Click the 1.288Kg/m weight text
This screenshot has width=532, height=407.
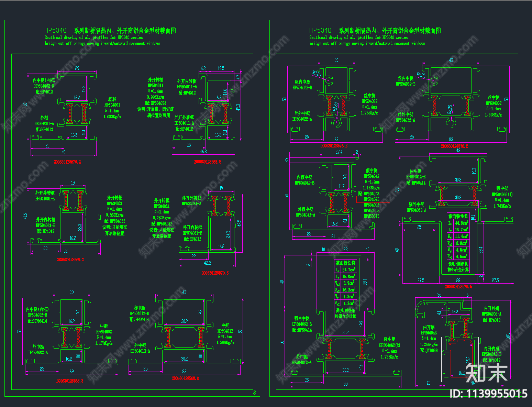pos(369,113)
